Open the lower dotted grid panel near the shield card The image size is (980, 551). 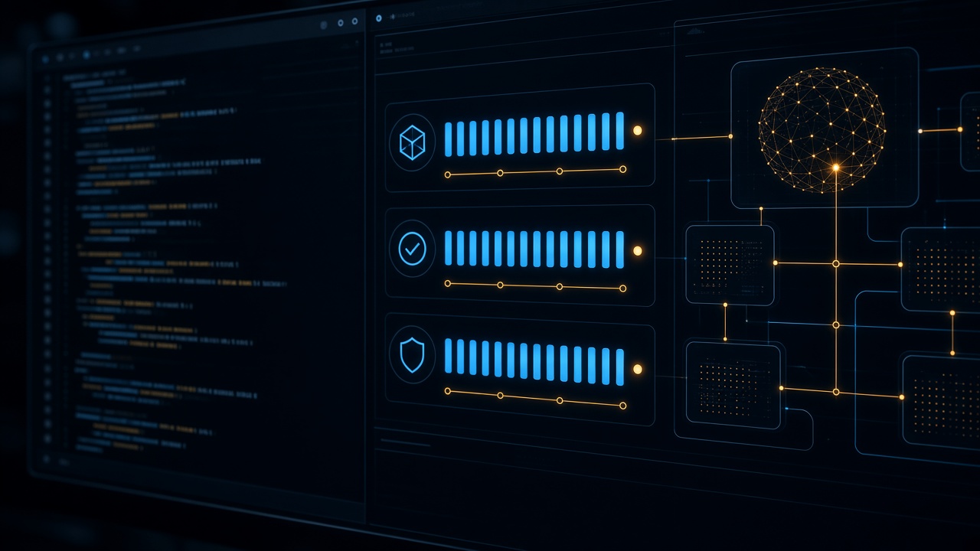coord(733,383)
